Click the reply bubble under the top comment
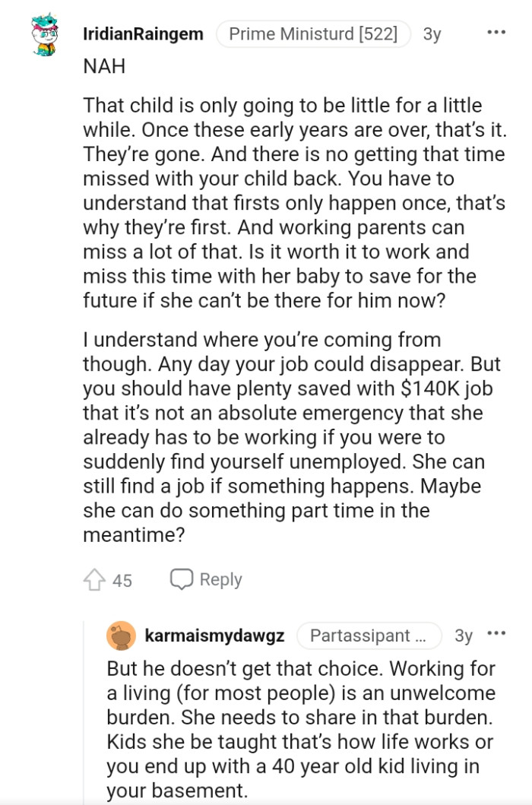The image size is (532, 805). 182,578
